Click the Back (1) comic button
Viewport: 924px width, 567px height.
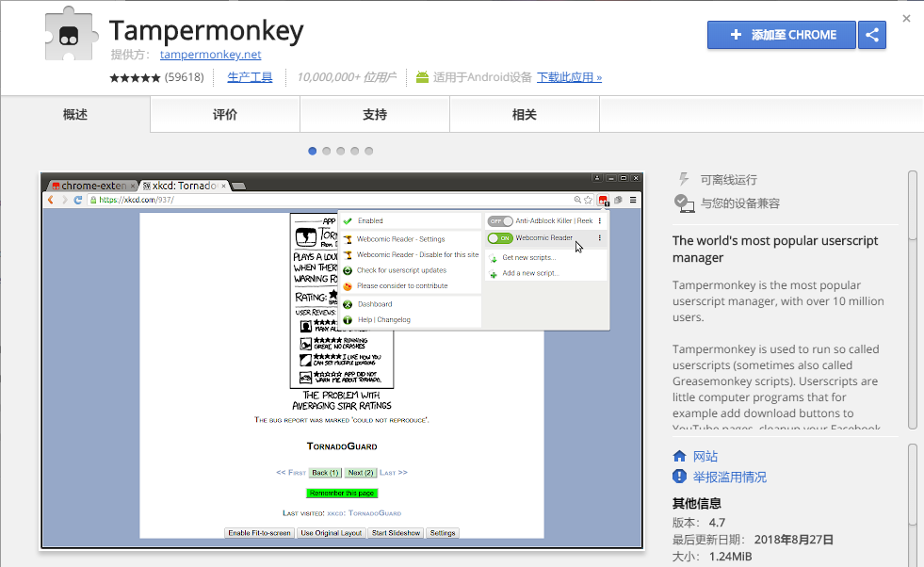(325, 473)
